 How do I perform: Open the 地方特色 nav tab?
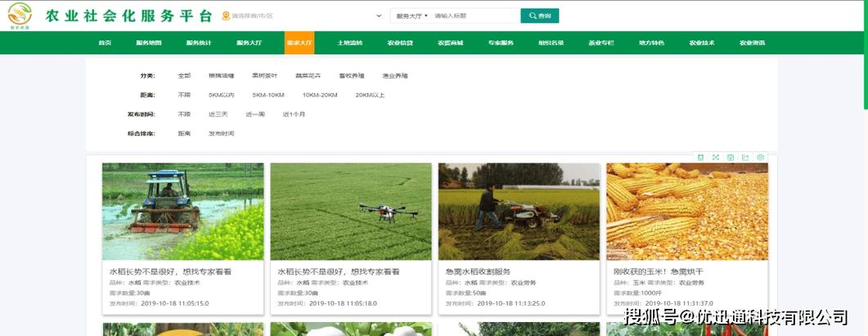[651, 43]
